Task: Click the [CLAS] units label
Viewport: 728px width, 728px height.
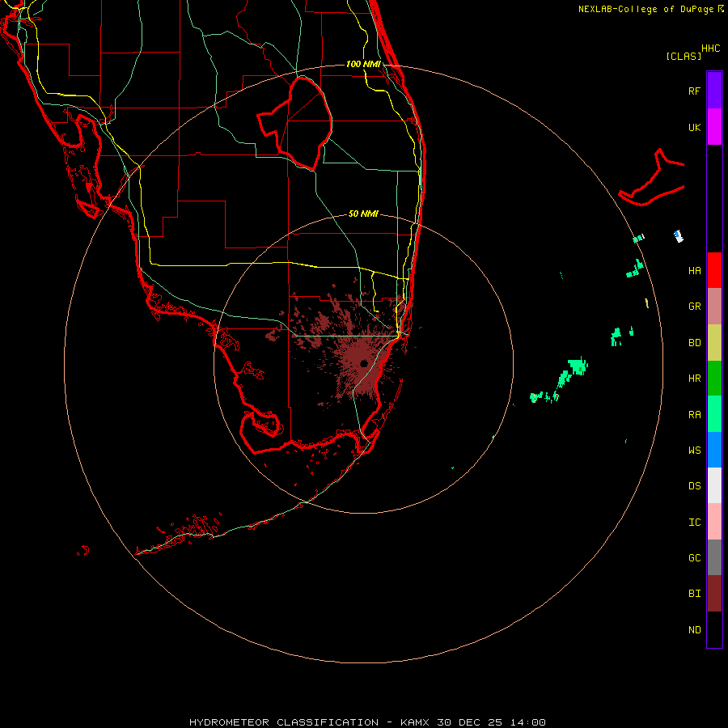Action: tap(684, 56)
